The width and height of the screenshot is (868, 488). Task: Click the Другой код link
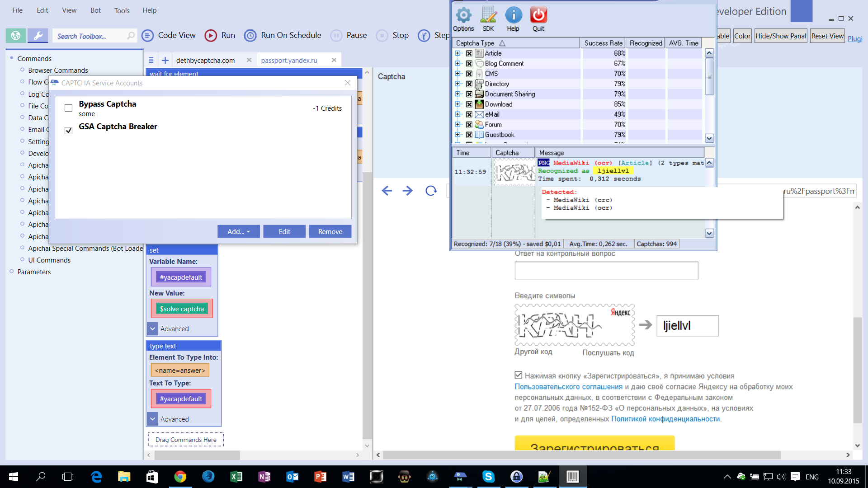(x=533, y=352)
